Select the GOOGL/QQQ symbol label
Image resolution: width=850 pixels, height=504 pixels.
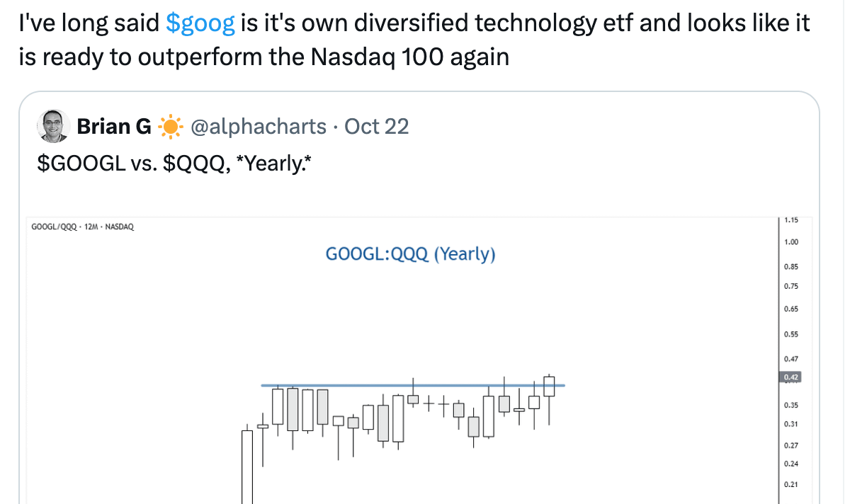[x=52, y=227]
